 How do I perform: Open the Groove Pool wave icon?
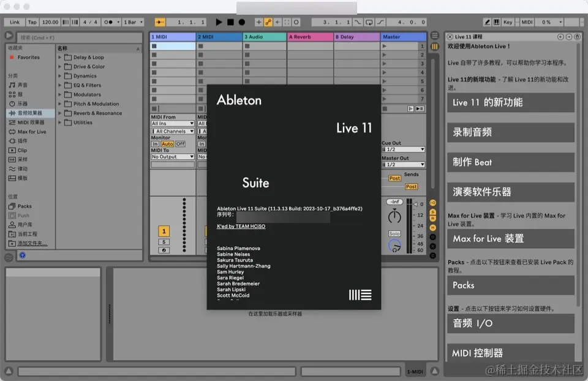(9, 257)
